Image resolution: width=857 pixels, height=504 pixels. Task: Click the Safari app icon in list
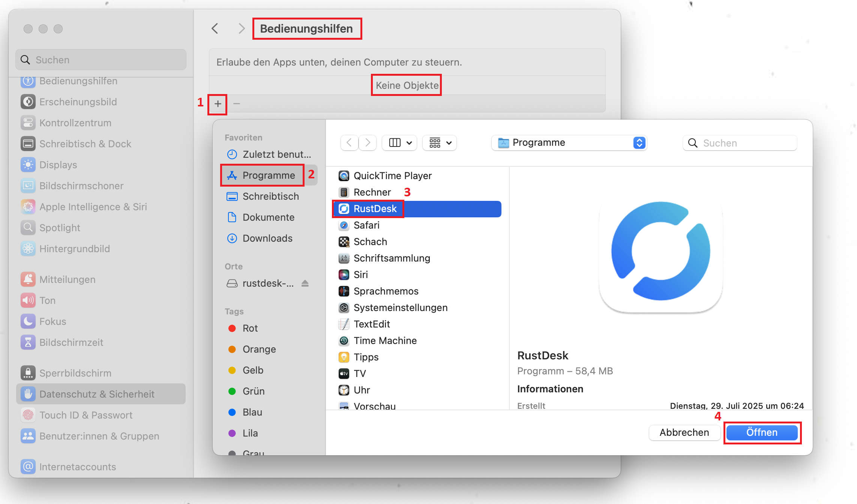point(344,225)
